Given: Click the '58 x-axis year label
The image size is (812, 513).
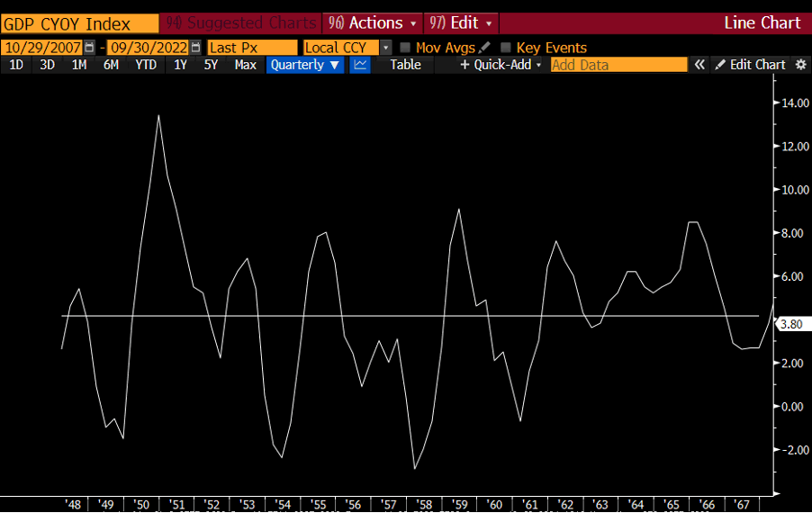Looking at the screenshot, I should point(424,505).
